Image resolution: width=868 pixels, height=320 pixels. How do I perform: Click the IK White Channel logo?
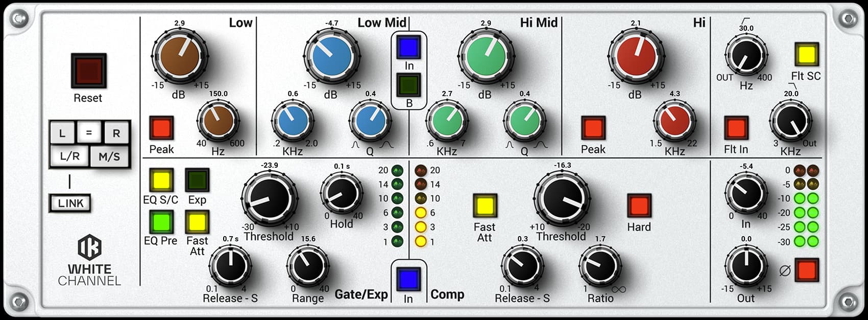point(89,247)
